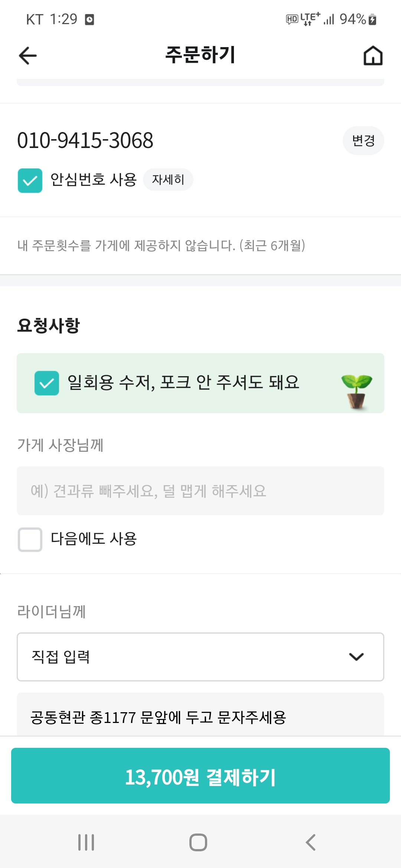Screen dimensions: 401x868
Task: Tap the order count privacy notice
Action: 161,245
